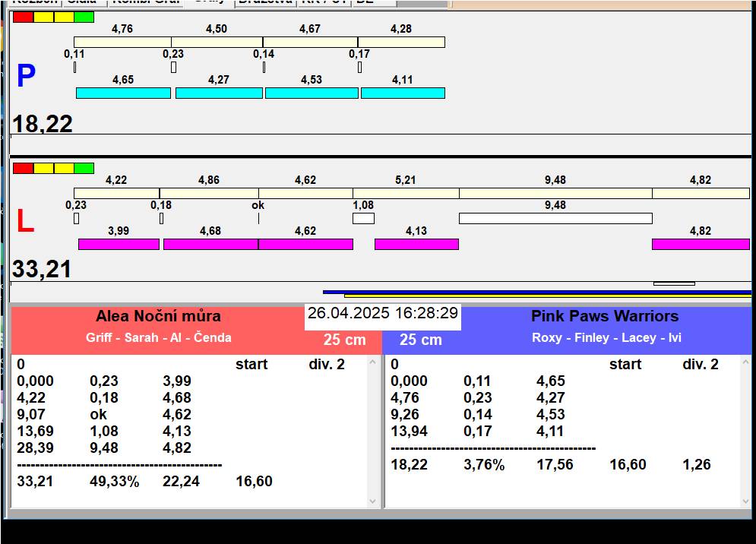Click the red 25 cm jump height label
The height and width of the screenshot is (544, 756).
(344, 340)
